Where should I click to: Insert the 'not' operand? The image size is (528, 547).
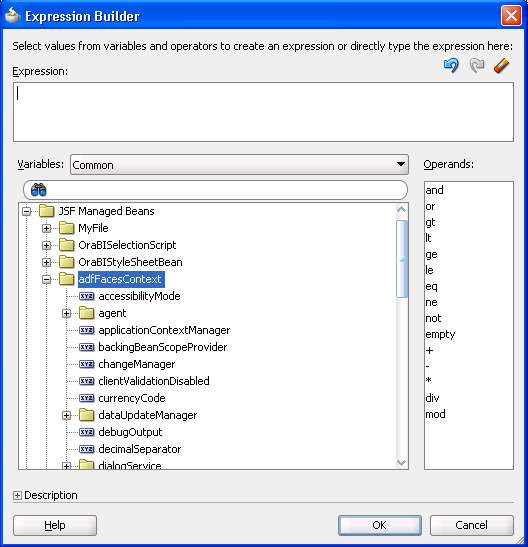pos(433,318)
